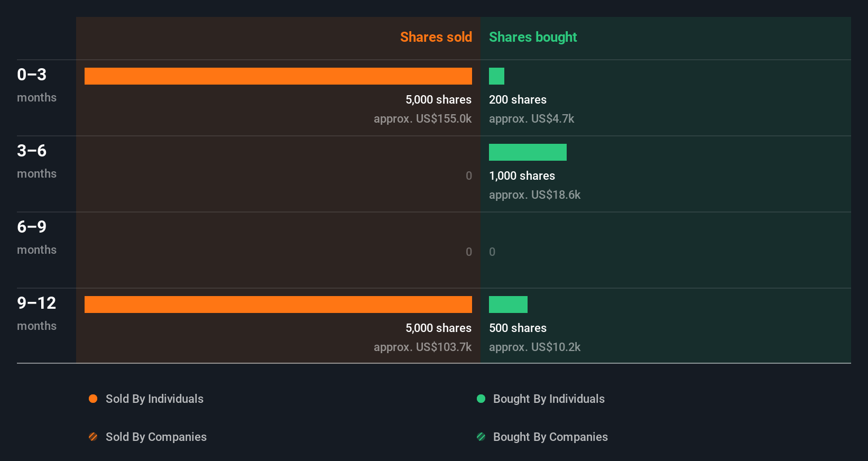Viewport: 868px width, 461px height.
Task: Click 'approx. US$18.6k' value
Action: tap(534, 195)
